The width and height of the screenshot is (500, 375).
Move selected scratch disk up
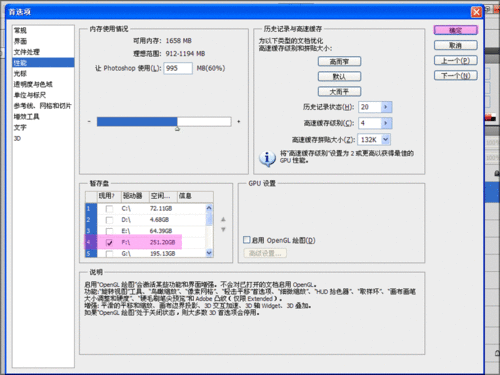tap(223, 219)
